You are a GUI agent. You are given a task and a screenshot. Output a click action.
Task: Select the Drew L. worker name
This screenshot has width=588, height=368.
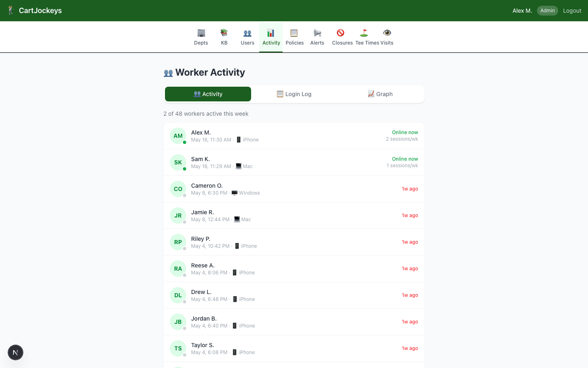[201, 292]
